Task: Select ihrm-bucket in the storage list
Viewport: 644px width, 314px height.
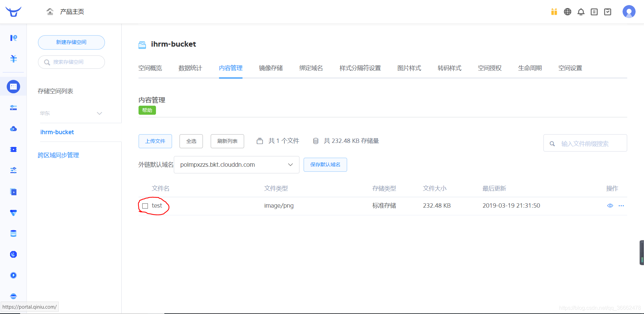Action: (x=57, y=132)
